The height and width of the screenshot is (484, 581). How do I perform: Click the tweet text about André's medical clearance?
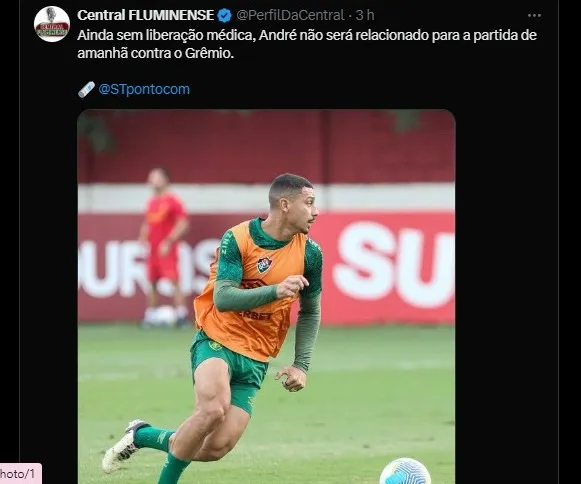307,44
